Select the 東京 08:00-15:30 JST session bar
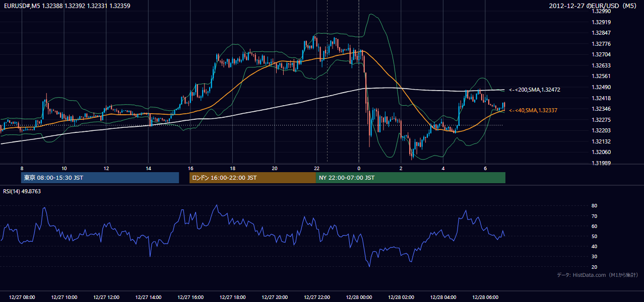This screenshot has height=302, width=644. 100,178
